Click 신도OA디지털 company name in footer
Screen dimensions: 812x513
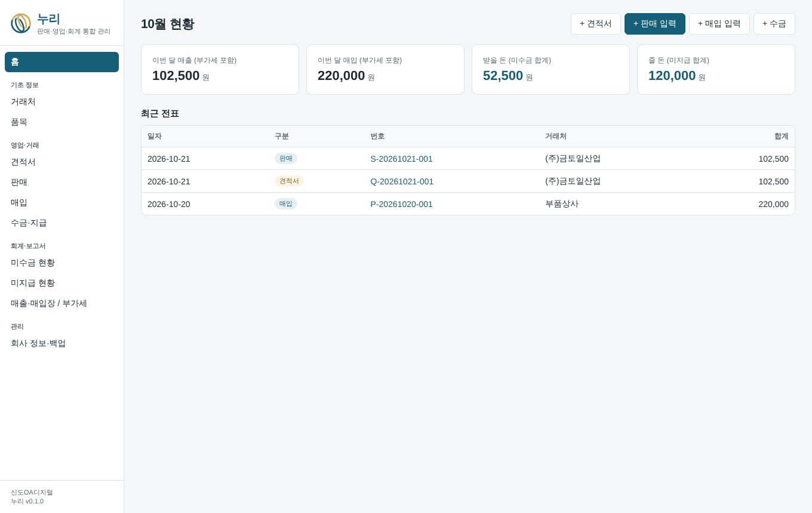32,493
